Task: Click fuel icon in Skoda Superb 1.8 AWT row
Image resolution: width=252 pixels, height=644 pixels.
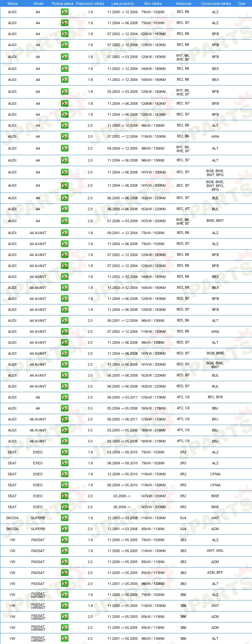Action: 64,518
